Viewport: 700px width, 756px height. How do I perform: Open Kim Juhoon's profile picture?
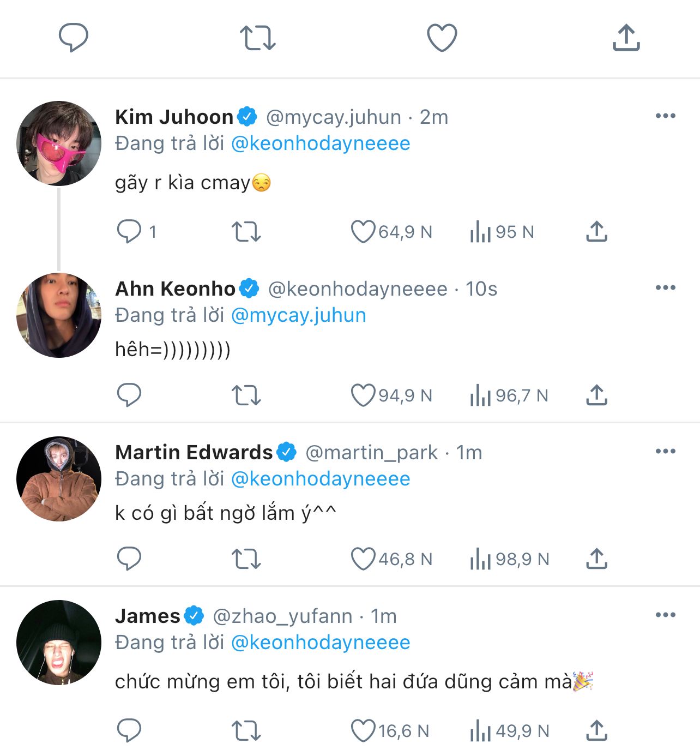59,143
